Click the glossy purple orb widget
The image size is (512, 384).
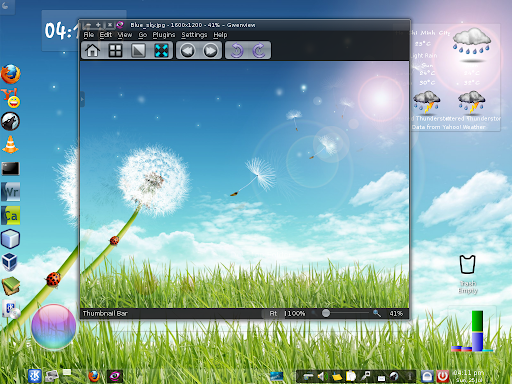(54, 327)
